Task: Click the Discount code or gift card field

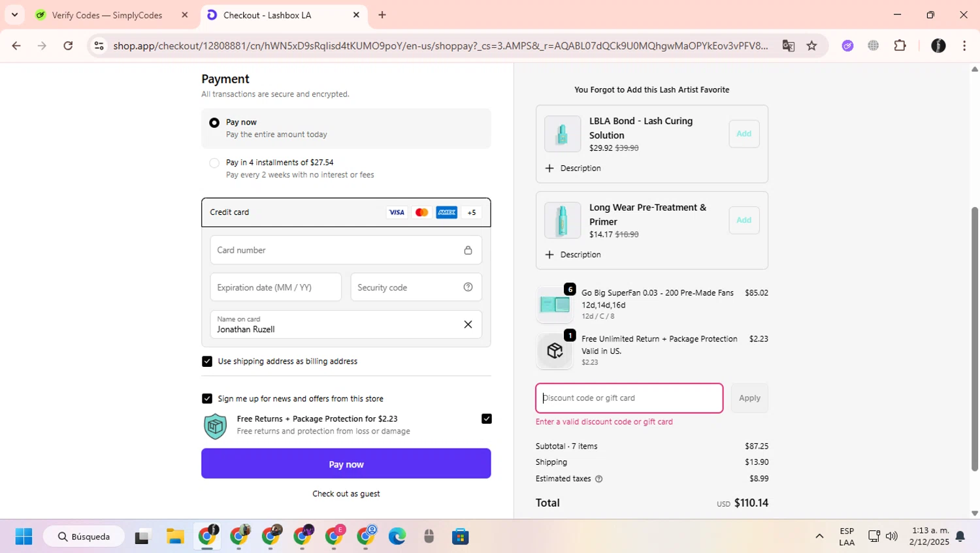Action: (629, 398)
